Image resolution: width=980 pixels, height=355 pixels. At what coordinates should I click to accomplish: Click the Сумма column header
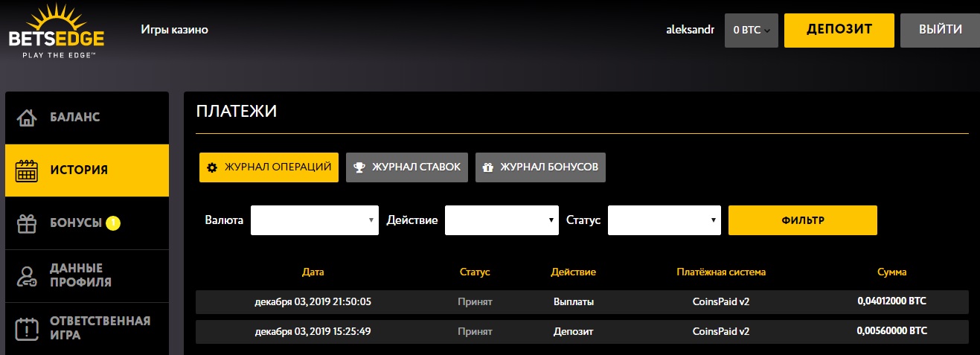click(892, 272)
